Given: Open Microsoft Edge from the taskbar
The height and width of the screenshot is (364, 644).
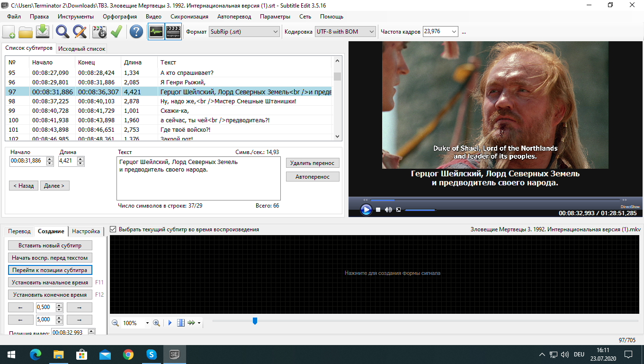Looking at the screenshot, I should (x=36, y=354).
